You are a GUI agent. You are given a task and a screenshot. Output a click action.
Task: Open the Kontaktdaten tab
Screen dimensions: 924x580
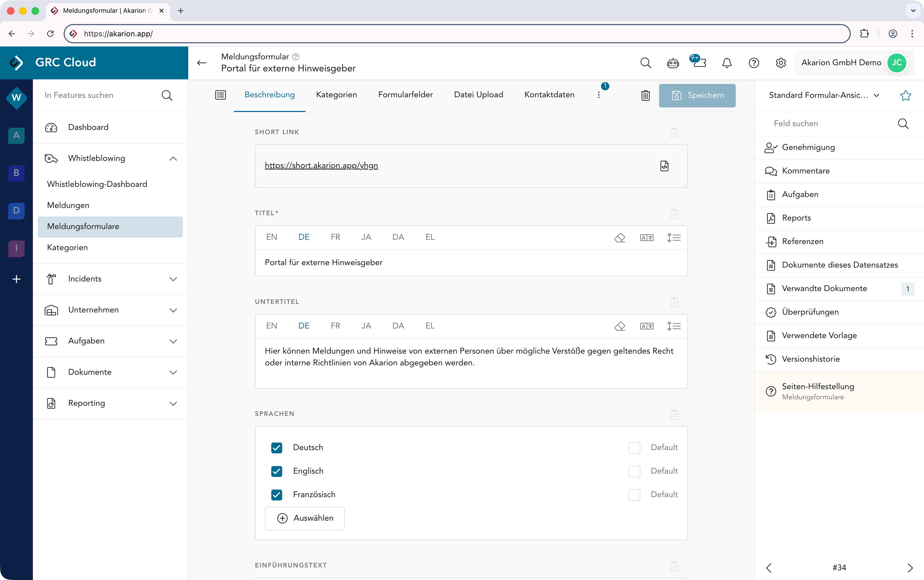pyautogui.click(x=549, y=95)
